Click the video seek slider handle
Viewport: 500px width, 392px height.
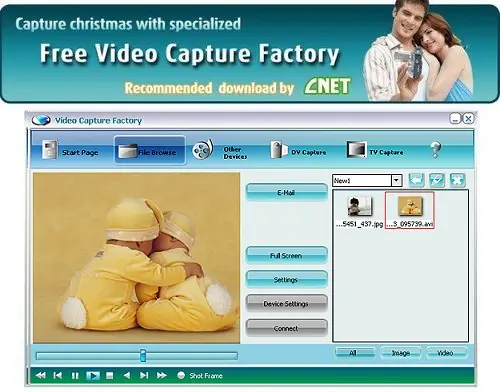tap(143, 356)
